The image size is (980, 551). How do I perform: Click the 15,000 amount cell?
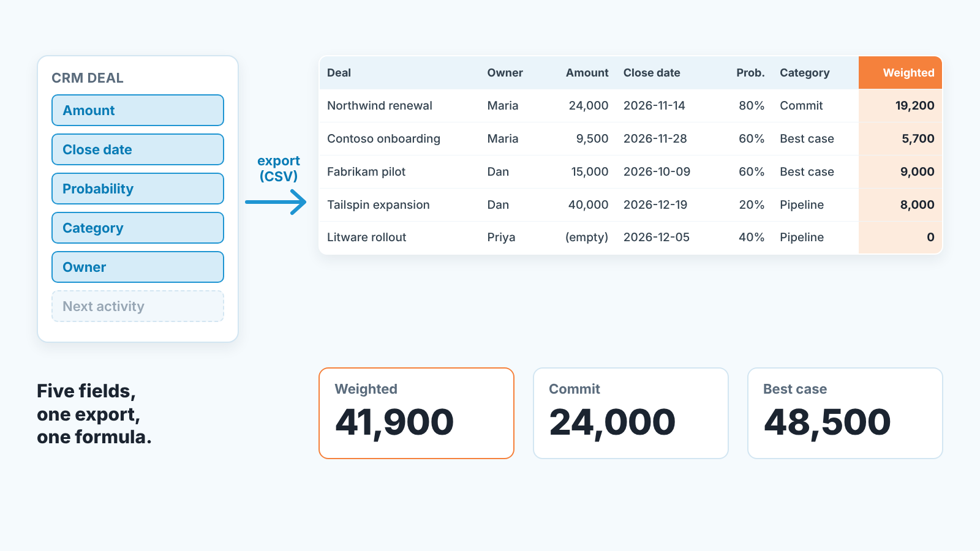[590, 171]
